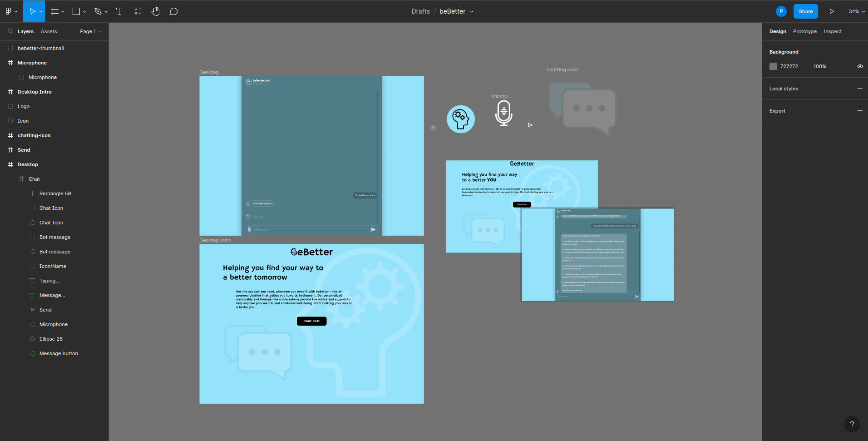This screenshot has width=868, height=441.
Task: Click Drafts in the breadcrumb
Action: tap(420, 11)
